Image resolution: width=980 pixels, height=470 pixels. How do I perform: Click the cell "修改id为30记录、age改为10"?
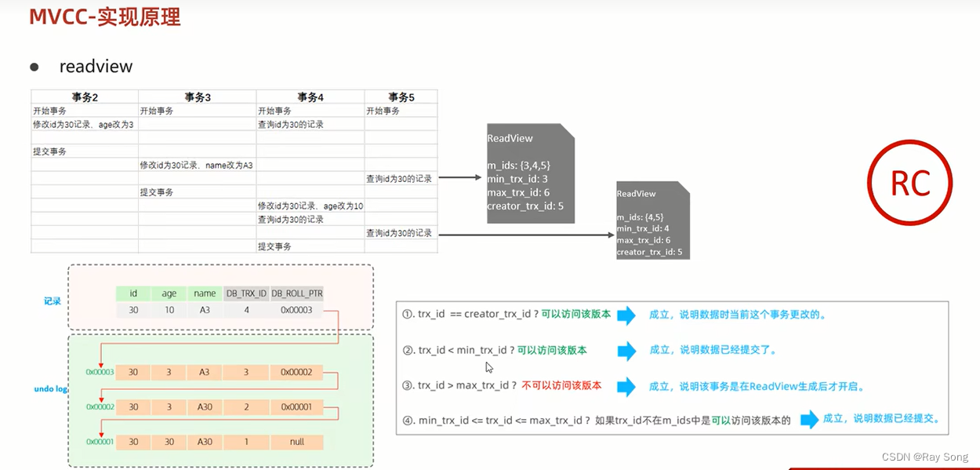[310, 206]
